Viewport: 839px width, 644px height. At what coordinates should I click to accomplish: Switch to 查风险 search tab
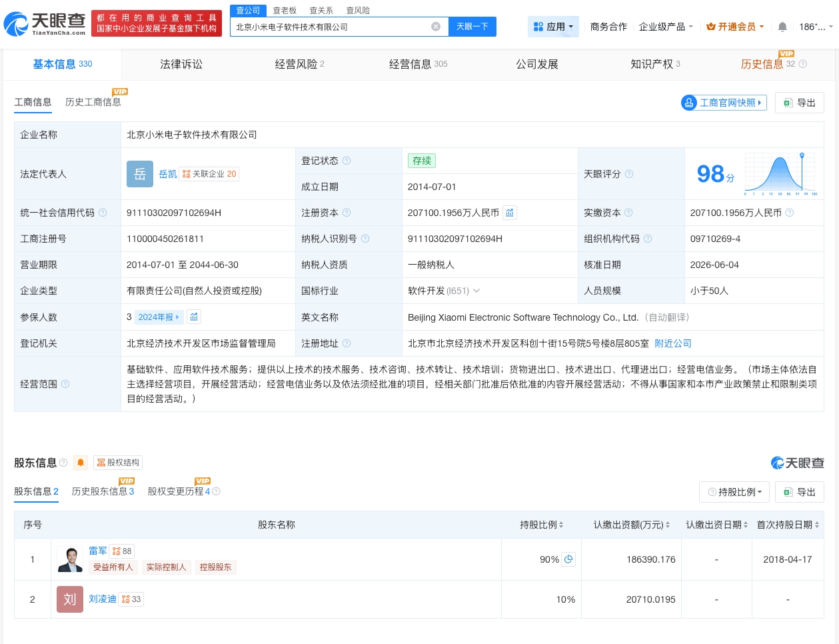[x=358, y=11]
